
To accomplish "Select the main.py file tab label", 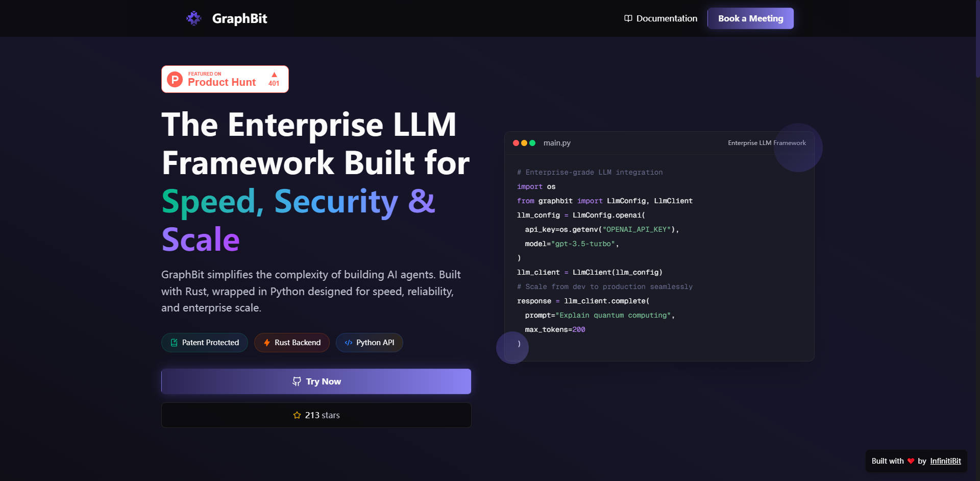I will [x=557, y=143].
